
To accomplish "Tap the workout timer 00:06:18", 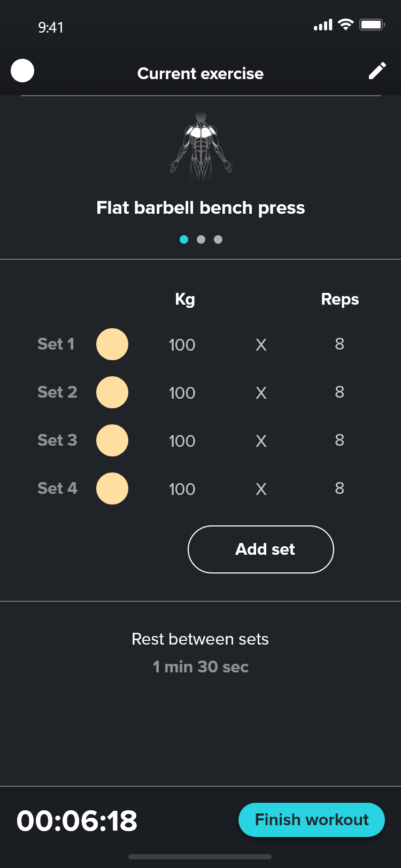I will point(77,821).
